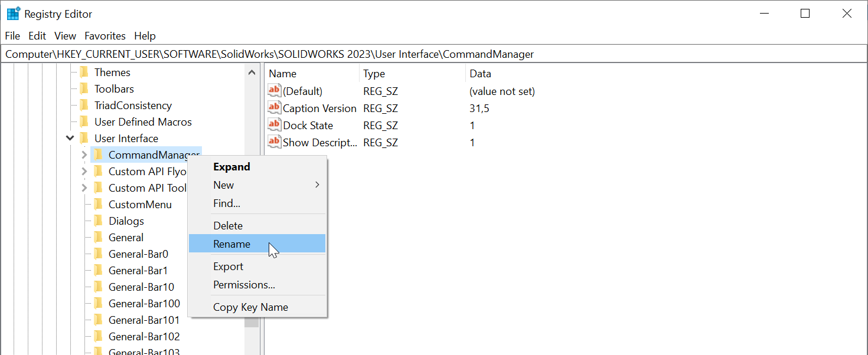Click the General folder icon
Viewport: 868px width, 355px height.
tap(98, 238)
